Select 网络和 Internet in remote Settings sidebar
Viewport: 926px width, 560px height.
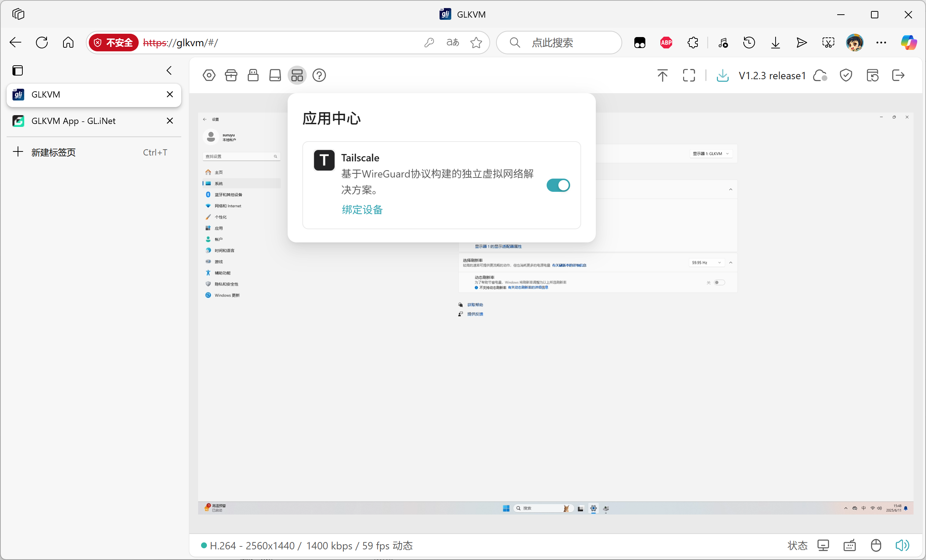[x=228, y=206]
